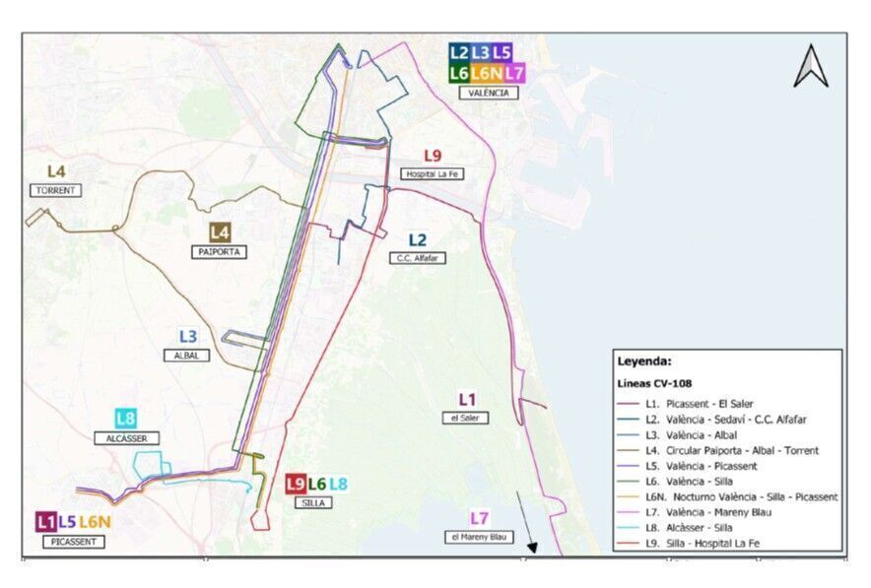Click the north arrow compass icon
The height and width of the screenshot is (588, 871).
pos(811,66)
